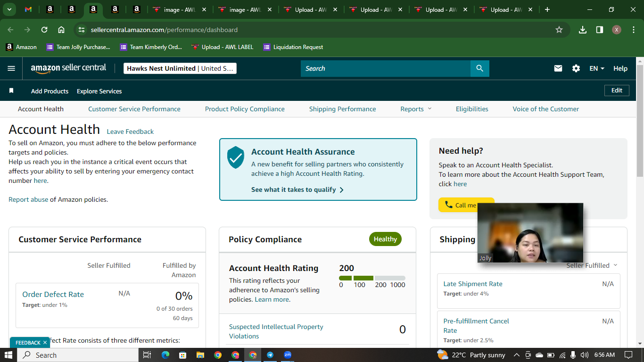The width and height of the screenshot is (644, 362).
Task: Click the bookmark flag icon beside Add Products
Action: [11, 90]
